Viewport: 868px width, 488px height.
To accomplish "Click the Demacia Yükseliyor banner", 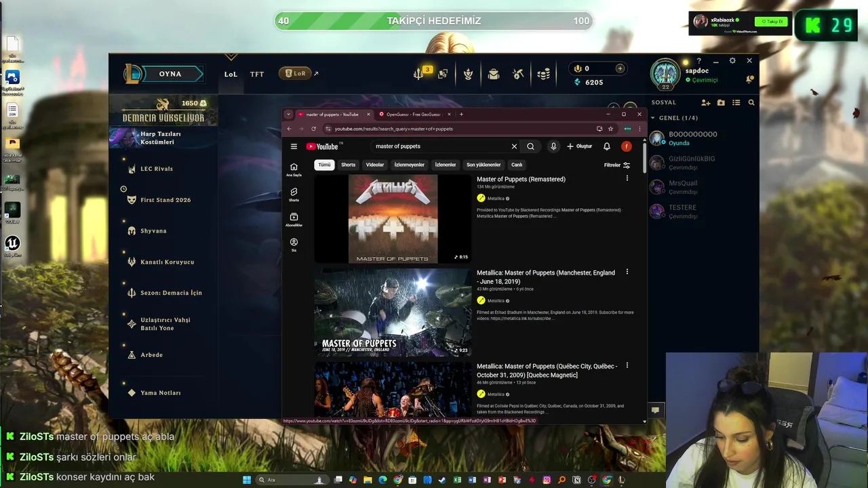I will click(163, 112).
